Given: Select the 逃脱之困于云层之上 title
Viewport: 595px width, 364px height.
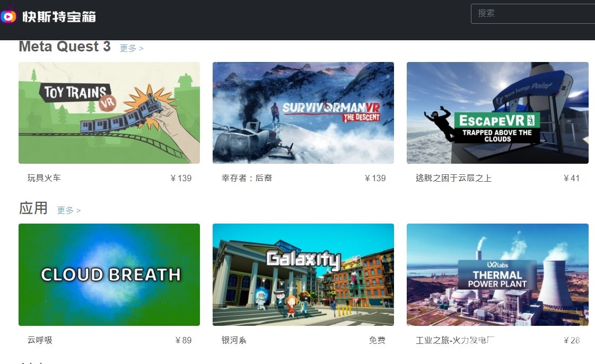Looking at the screenshot, I should [453, 178].
